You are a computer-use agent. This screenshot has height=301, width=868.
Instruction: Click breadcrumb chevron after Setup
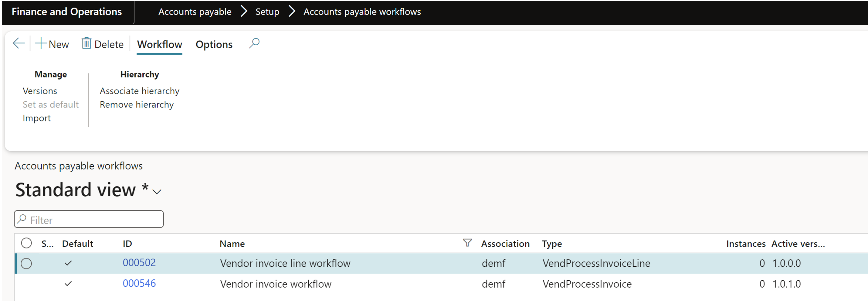(x=292, y=12)
